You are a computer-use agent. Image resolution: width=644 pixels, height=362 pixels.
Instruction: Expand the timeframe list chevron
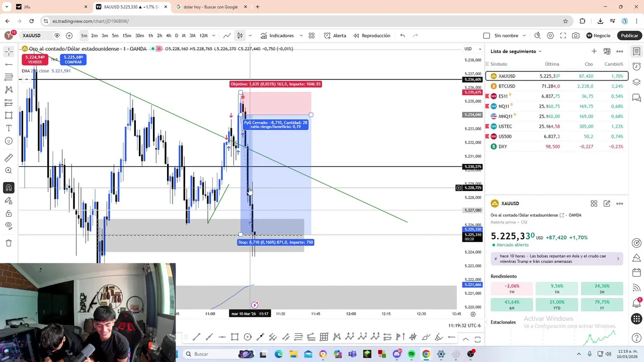214,36
